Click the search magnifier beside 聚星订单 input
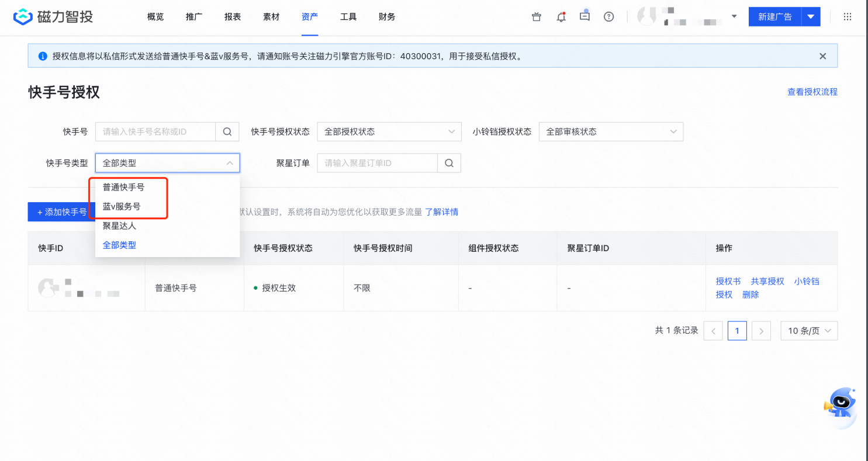The width and height of the screenshot is (868, 461). [x=449, y=163]
